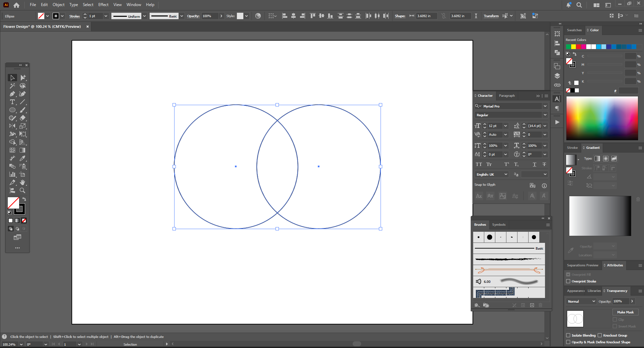Expand the Normal blending mode dropdown

pos(582,301)
